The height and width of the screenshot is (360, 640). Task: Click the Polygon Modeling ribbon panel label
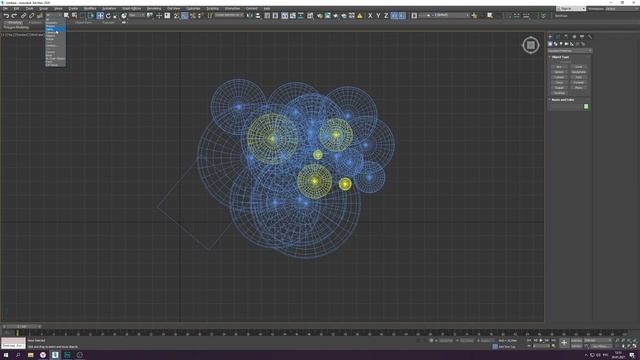(x=16, y=28)
